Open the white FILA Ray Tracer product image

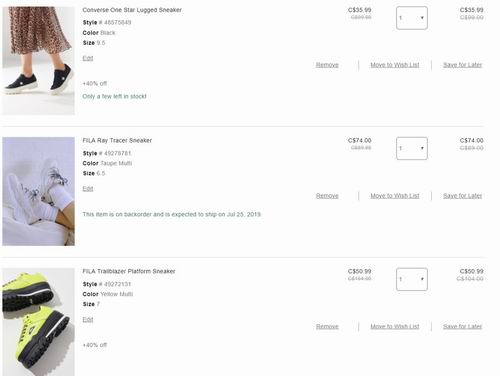(x=39, y=191)
